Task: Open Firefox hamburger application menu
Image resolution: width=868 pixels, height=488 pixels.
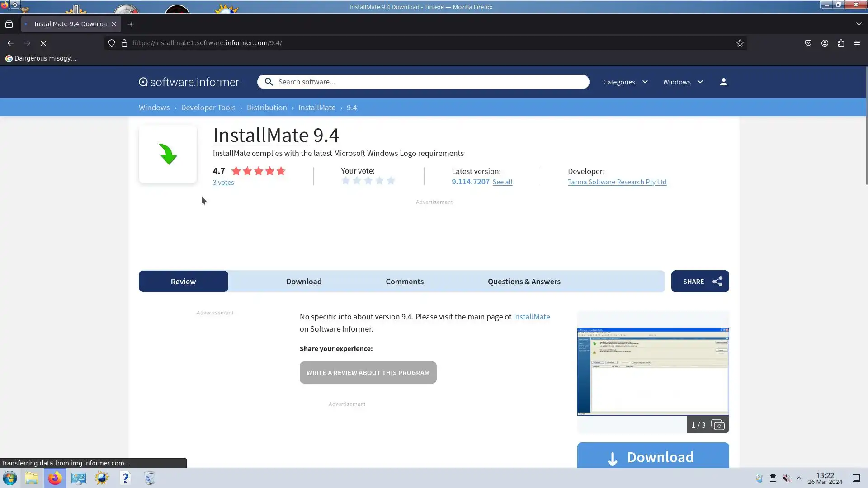Action: pyautogui.click(x=857, y=43)
